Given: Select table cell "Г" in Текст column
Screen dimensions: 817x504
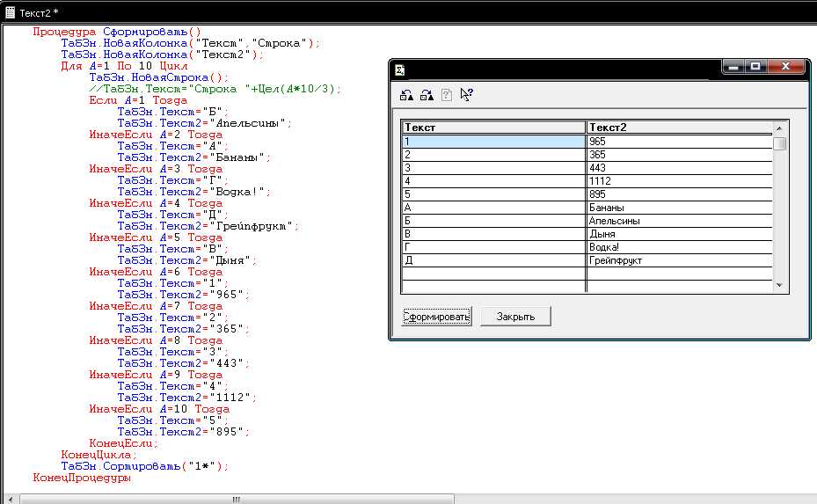Looking at the screenshot, I should tap(494, 247).
